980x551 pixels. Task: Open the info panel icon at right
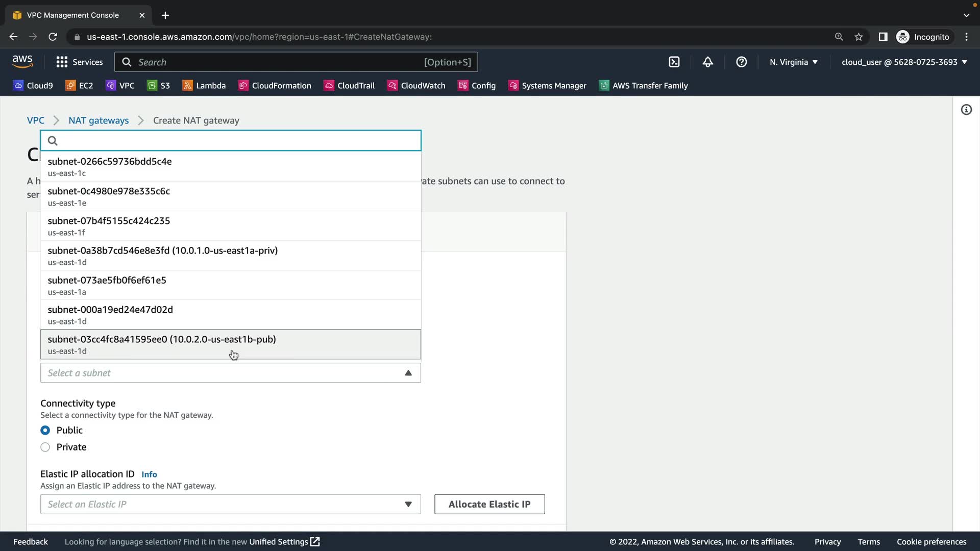tap(966, 110)
